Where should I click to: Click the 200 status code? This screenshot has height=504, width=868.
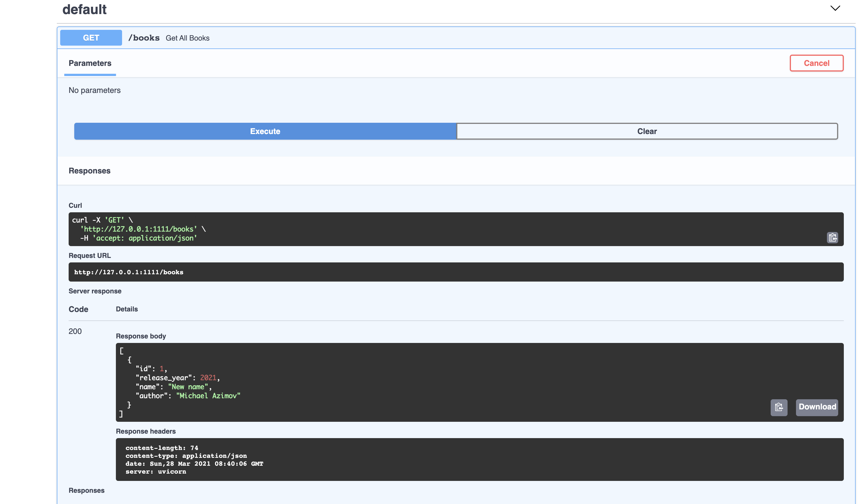75,331
